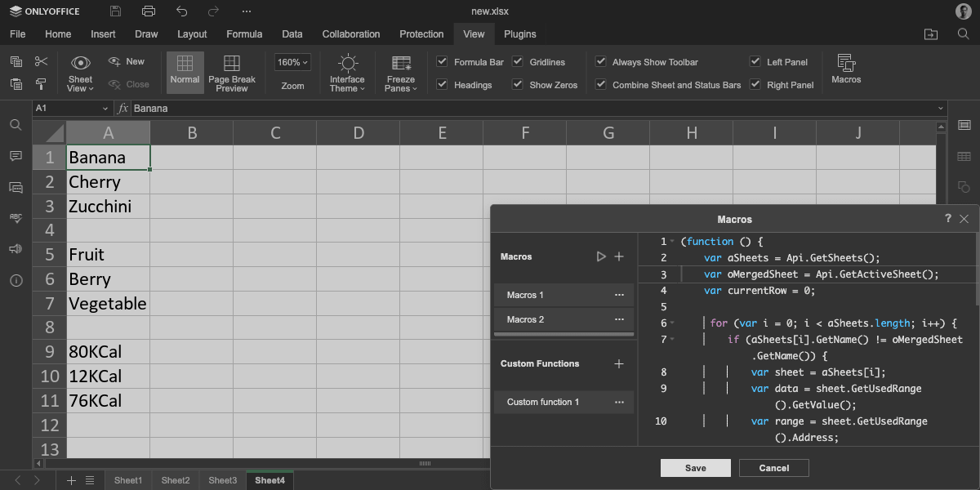Open the Chat sidebar icon
Viewport: 980px width, 490px height.
16,187
